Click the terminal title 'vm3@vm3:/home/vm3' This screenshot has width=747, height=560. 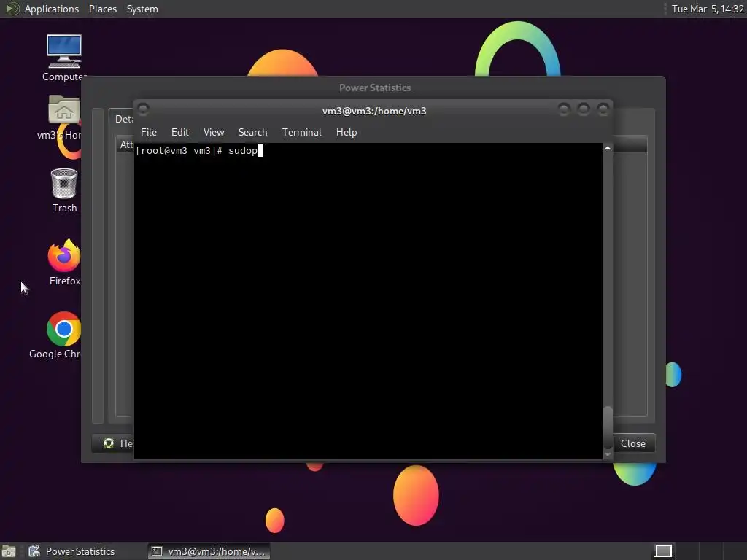(x=374, y=111)
